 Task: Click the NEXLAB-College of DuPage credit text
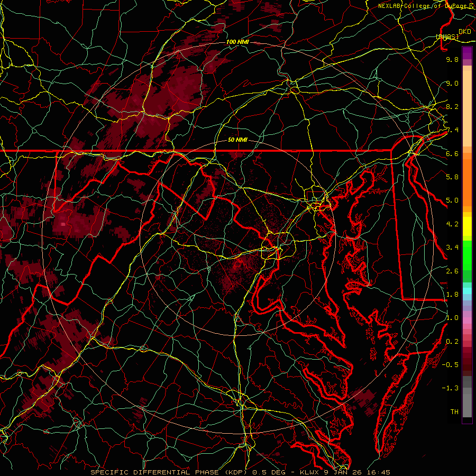pos(422,6)
